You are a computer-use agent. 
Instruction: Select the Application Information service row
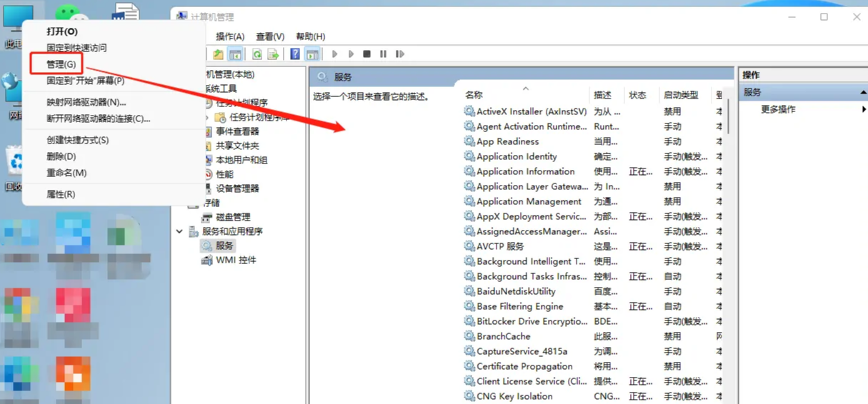click(x=593, y=171)
